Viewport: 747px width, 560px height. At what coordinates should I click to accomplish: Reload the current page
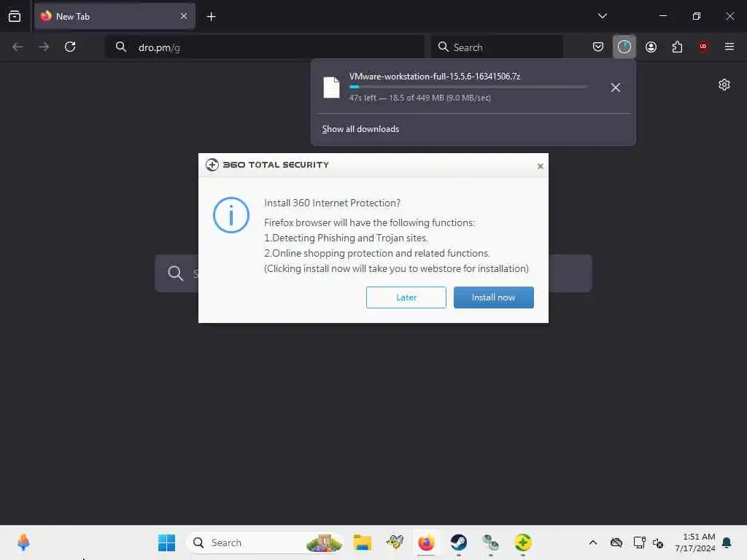pos(70,47)
